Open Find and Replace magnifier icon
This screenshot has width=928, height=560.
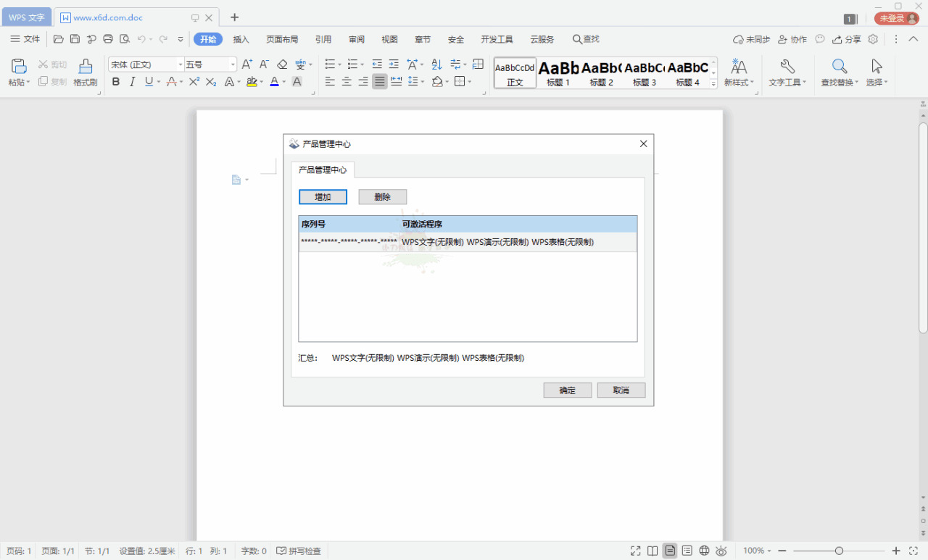840,67
